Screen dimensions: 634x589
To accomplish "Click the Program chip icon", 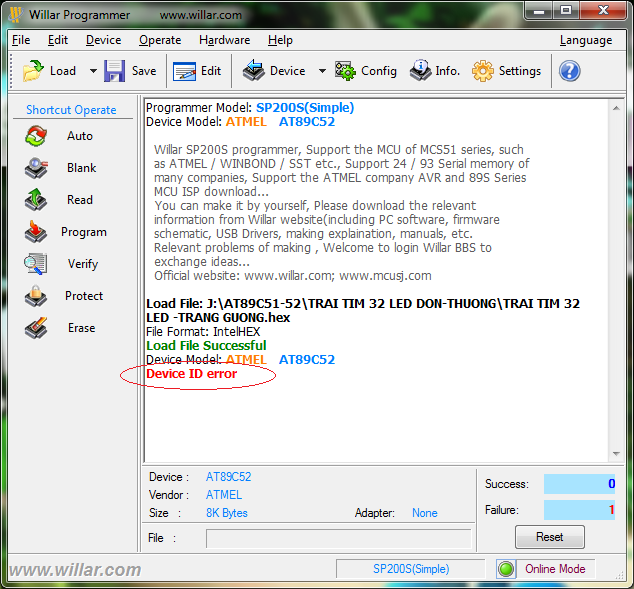I will pyautogui.click(x=36, y=232).
